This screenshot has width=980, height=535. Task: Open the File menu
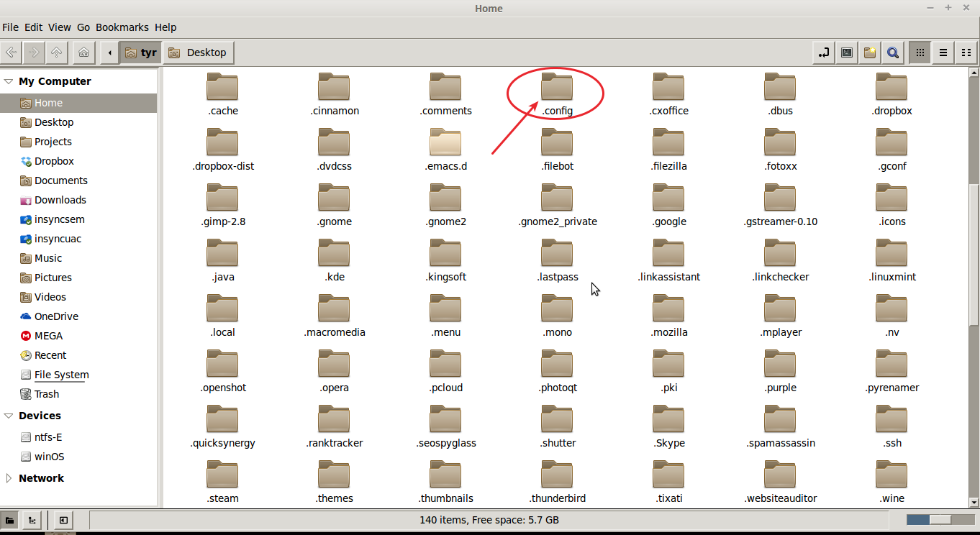click(10, 27)
